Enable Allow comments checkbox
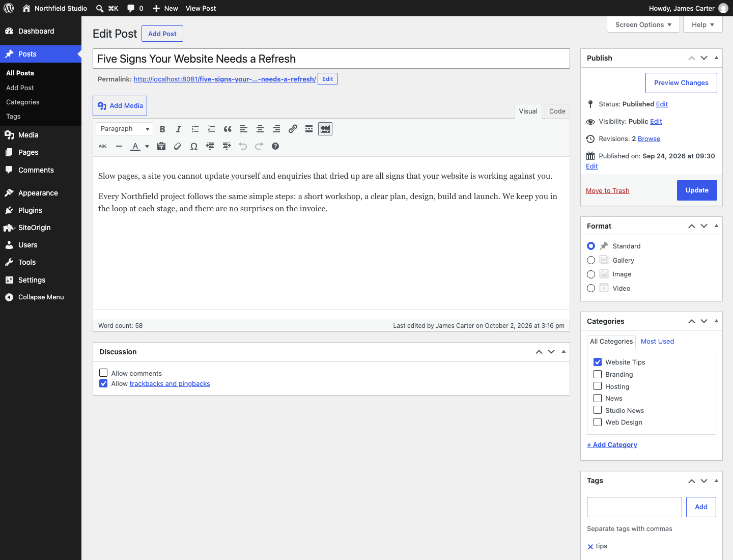The height and width of the screenshot is (560, 733). 103,373
